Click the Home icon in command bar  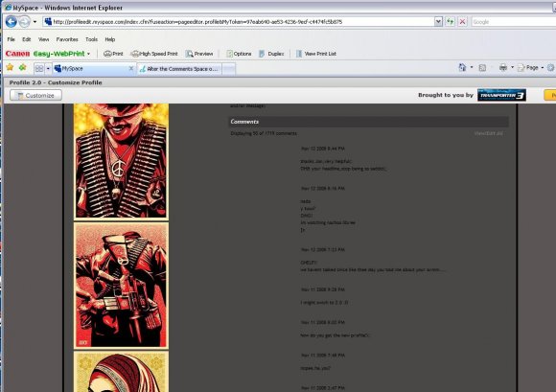tap(462, 67)
